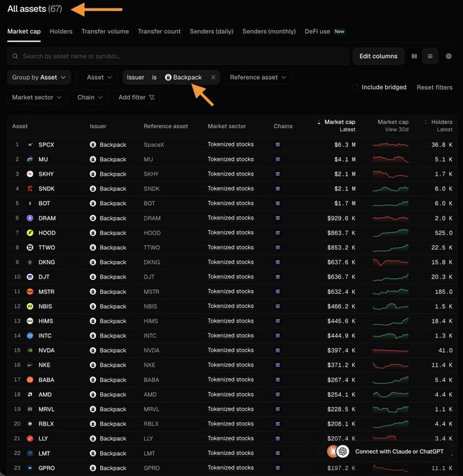Click the Add filter button
This screenshot has width=463, height=476.
coord(137,97)
